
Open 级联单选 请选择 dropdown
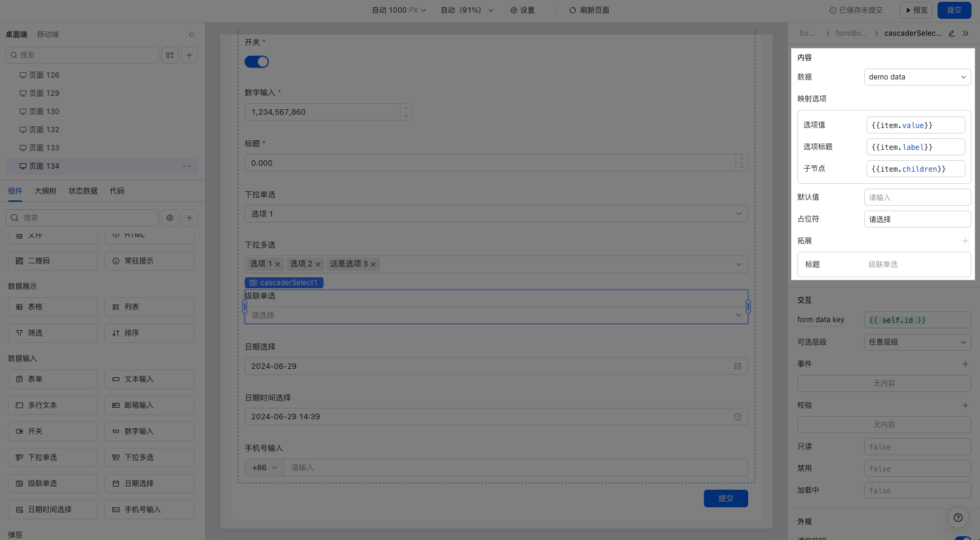496,316
